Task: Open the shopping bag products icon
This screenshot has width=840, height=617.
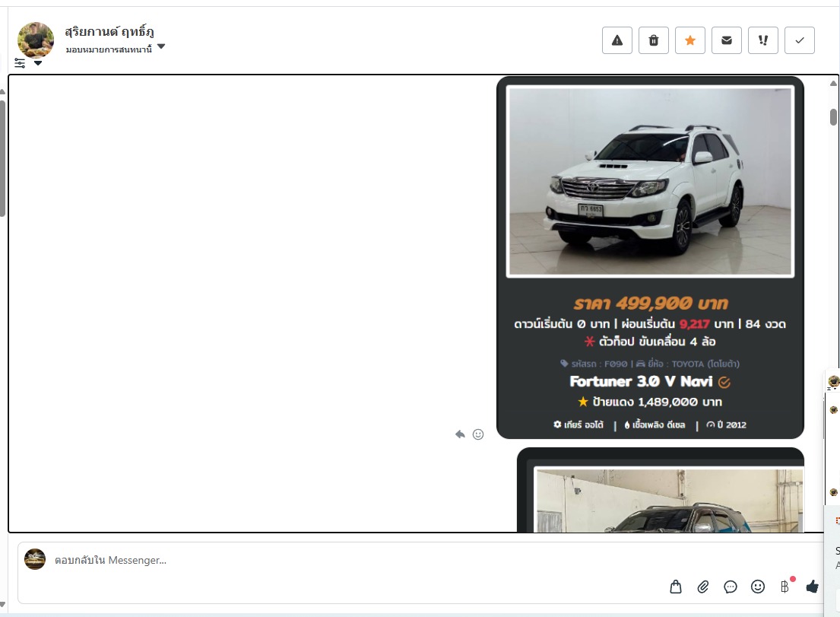Action: 676,587
